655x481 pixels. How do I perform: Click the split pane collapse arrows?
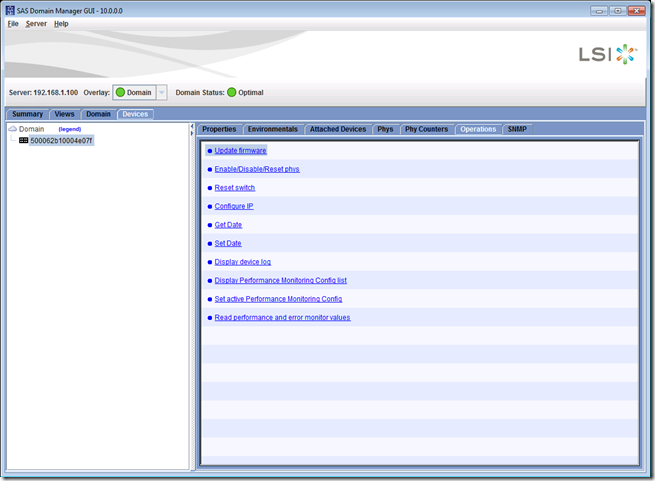point(192,130)
